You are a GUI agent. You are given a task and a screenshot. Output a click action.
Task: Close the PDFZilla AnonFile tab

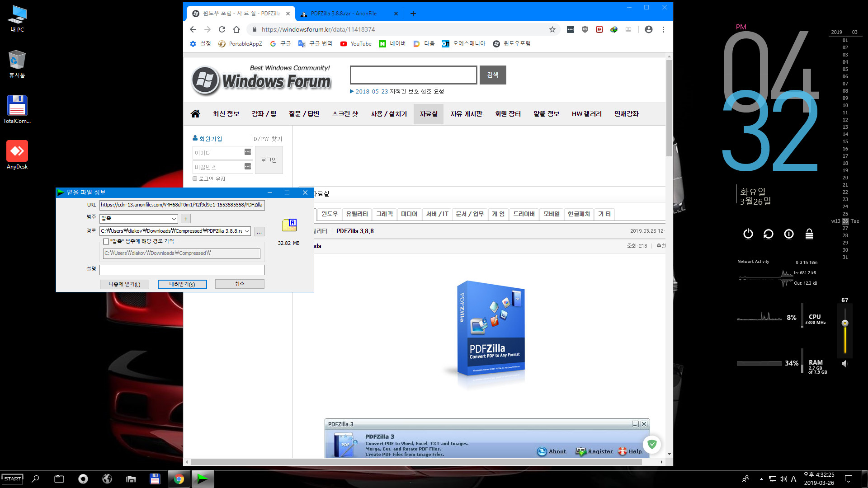click(396, 14)
